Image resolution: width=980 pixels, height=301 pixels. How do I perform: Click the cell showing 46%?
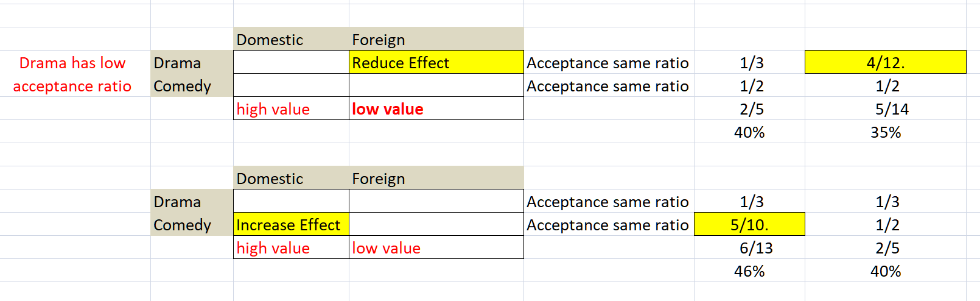pyautogui.click(x=749, y=271)
